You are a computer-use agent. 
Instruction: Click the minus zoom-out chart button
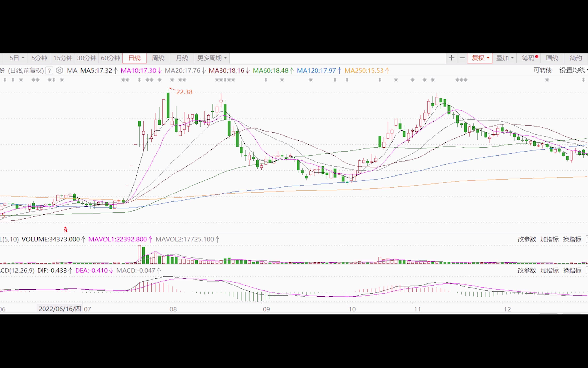(462, 58)
